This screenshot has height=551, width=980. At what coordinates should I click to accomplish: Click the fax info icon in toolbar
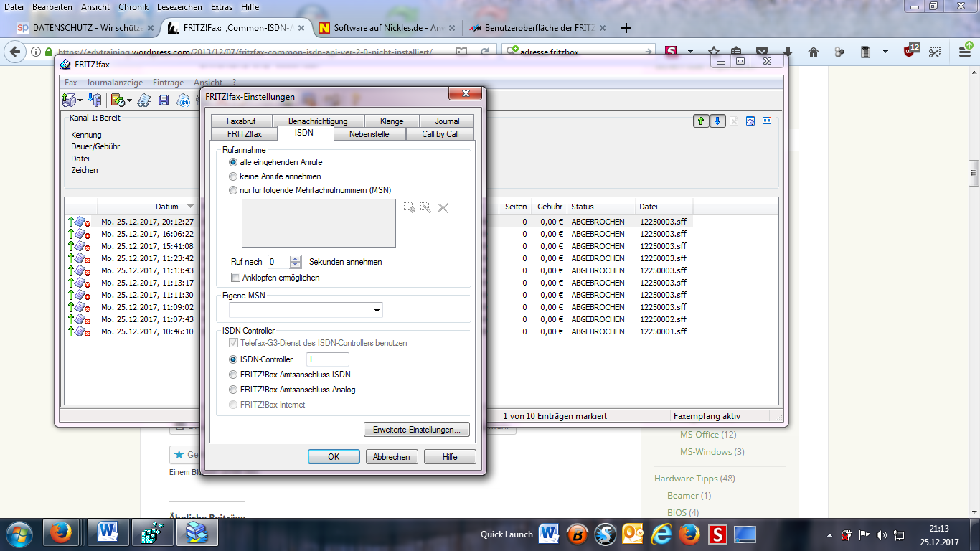[183, 100]
